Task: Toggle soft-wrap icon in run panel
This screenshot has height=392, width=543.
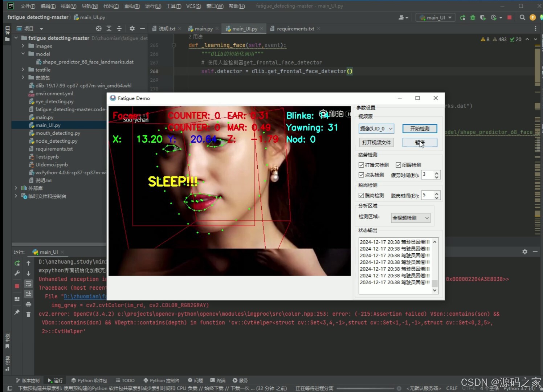Action: pyautogui.click(x=29, y=284)
